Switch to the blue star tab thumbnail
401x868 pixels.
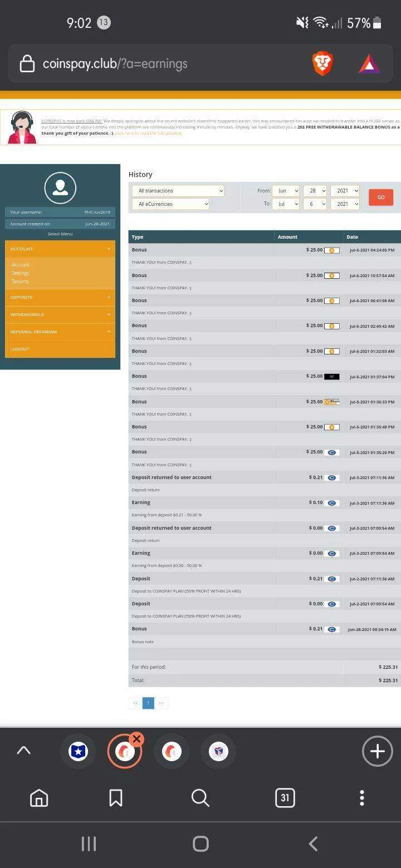(78, 751)
